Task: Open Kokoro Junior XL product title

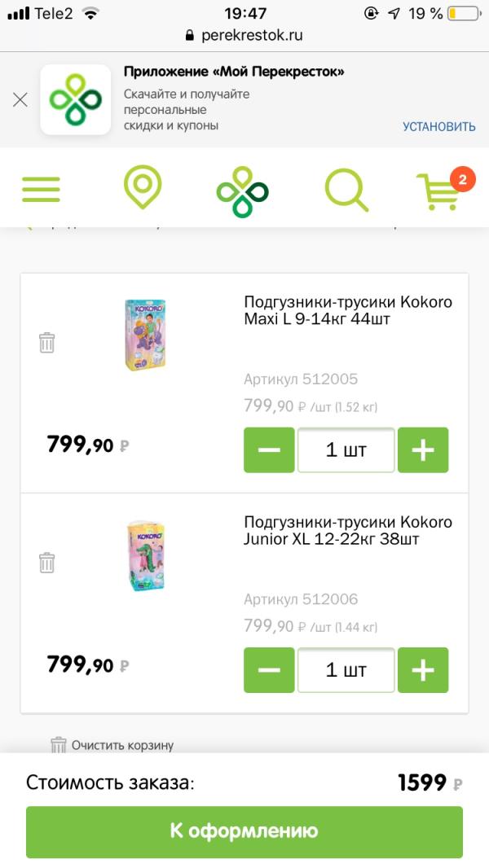Action: click(x=347, y=530)
